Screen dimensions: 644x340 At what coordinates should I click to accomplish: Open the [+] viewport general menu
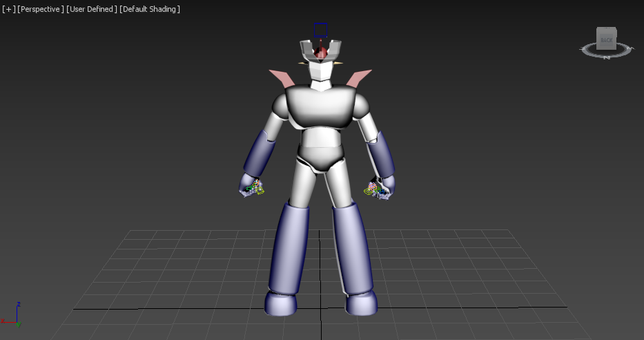tap(8, 9)
